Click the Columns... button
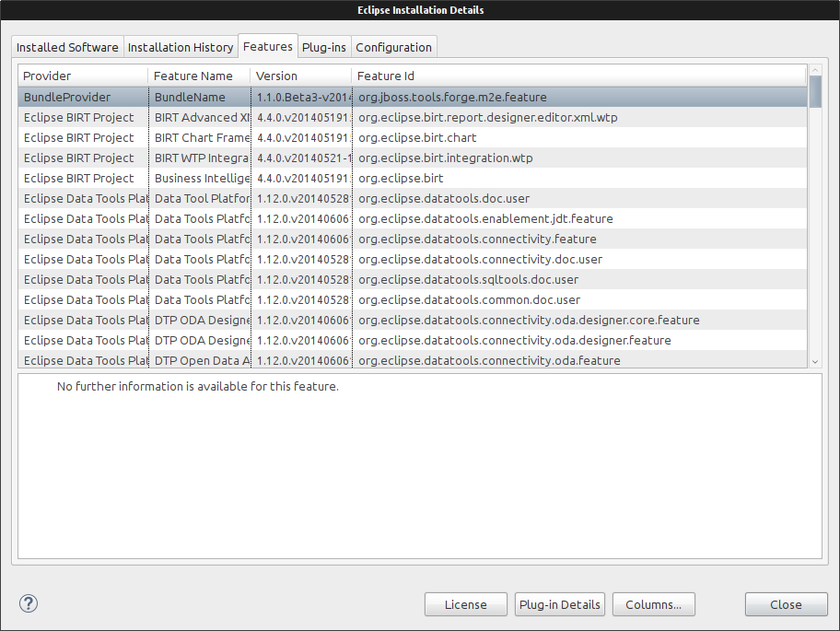Viewport: 840px width, 631px height. pyautogui.click(x=654, y=604)
